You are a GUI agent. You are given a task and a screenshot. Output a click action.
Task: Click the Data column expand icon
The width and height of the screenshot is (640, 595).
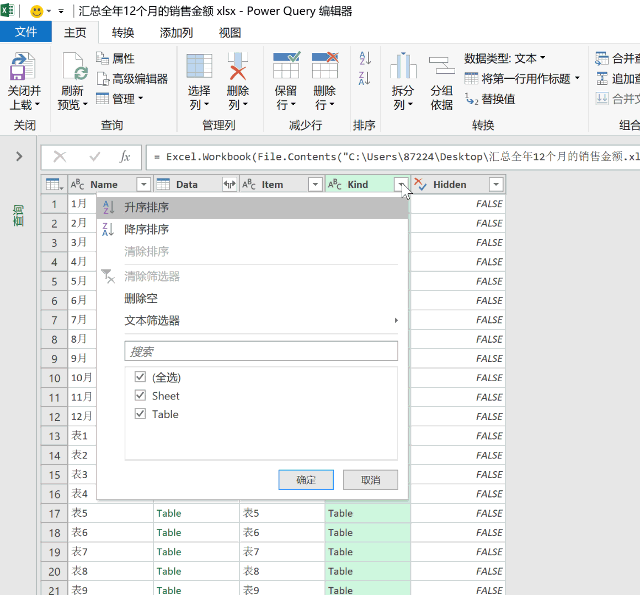click(229, 185)
